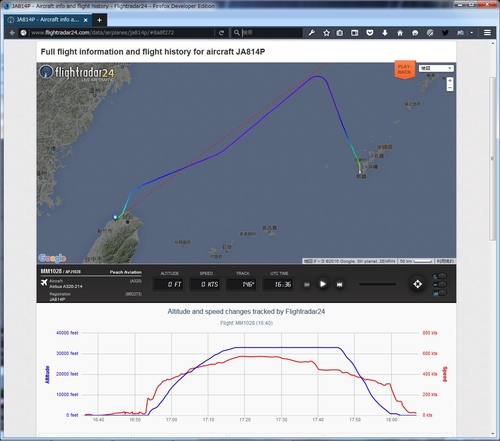This screenshot has width=500, height=441.
Task: Click the aircraft start marker near Taipei
Action: pyautogui.click(x=115, y=217)
